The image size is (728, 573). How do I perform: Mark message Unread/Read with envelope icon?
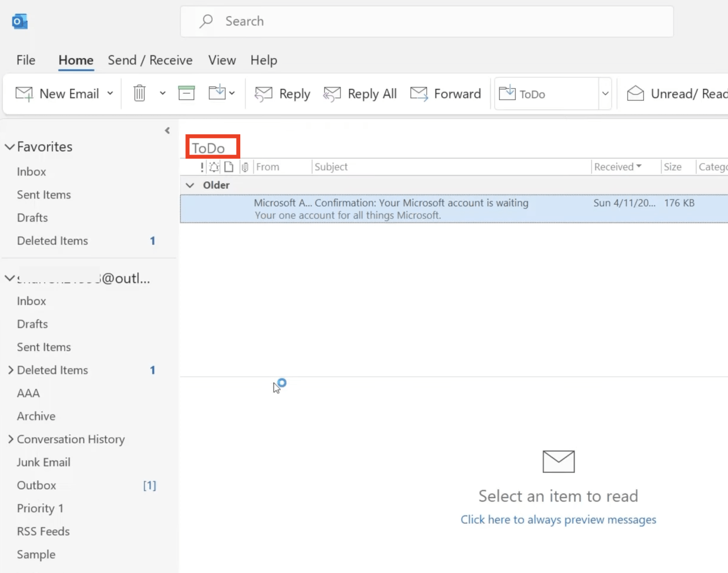pyautogui.click(x=636, y=93)
